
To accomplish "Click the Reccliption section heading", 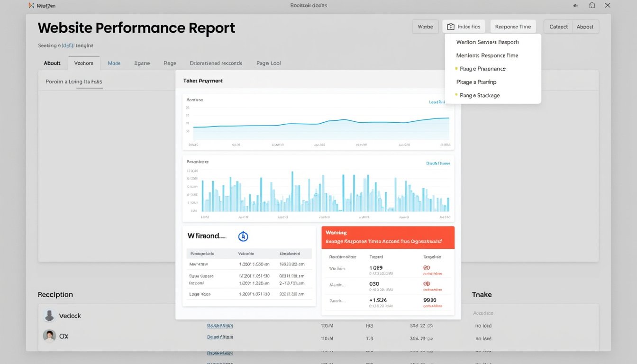I will pos(55,294).
